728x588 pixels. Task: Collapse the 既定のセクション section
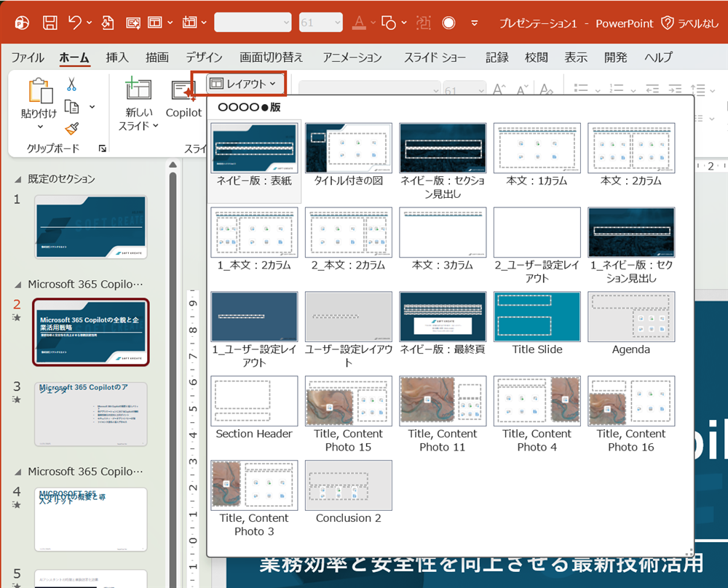(20, 179)
